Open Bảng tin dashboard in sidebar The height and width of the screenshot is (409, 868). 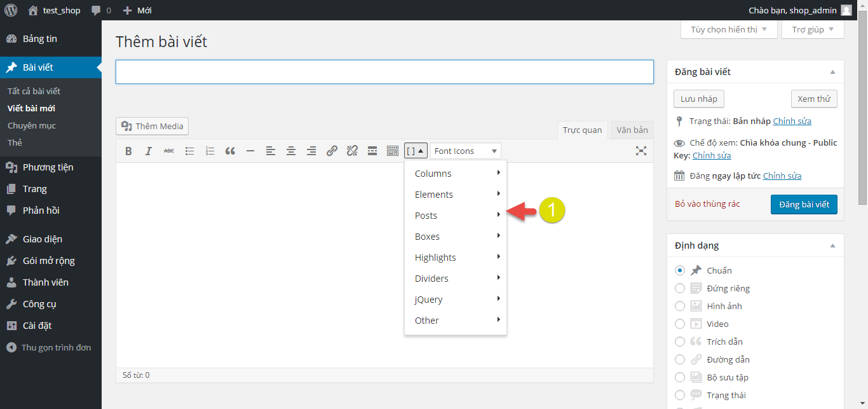[x=51, y=39]
